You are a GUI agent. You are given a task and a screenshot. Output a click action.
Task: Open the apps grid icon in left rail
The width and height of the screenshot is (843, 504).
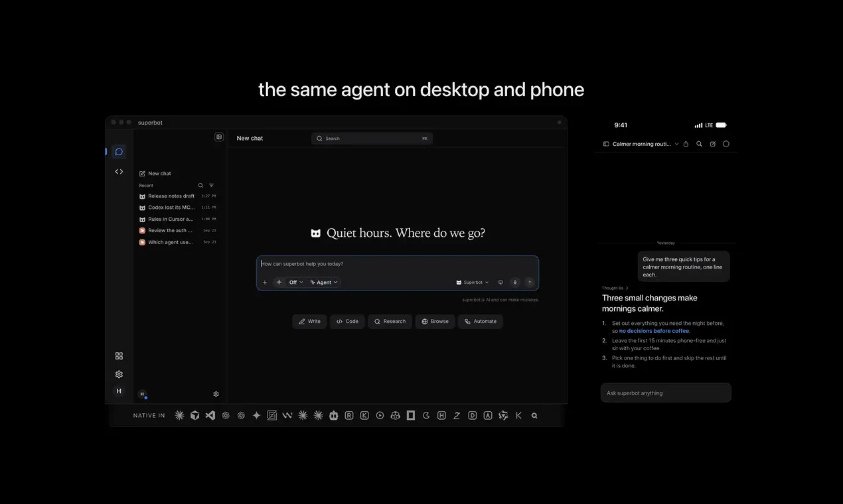[119, 356]
